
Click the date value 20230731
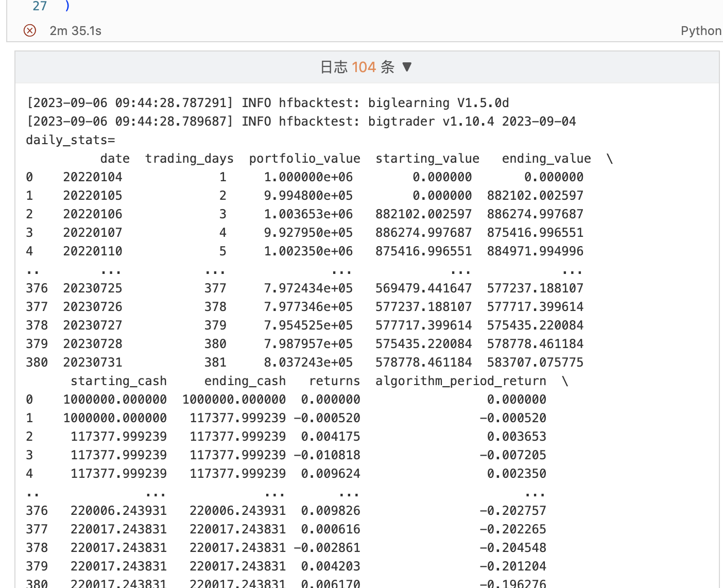tap(93, 362)
